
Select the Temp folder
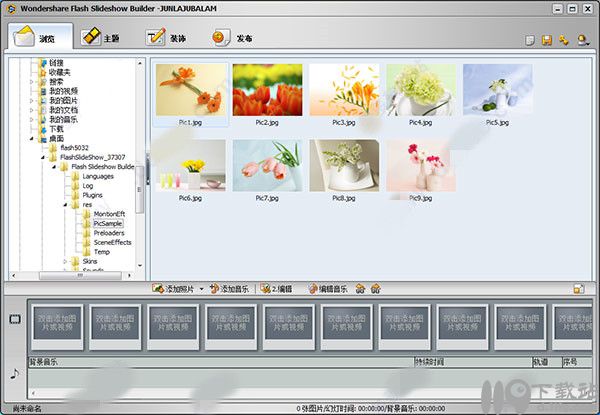click(102, 252)
